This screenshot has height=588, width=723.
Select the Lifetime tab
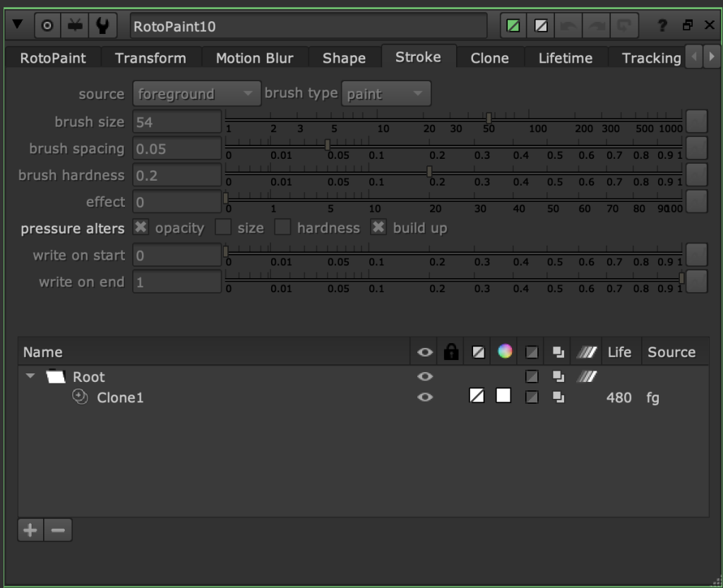tap(566, 58)
